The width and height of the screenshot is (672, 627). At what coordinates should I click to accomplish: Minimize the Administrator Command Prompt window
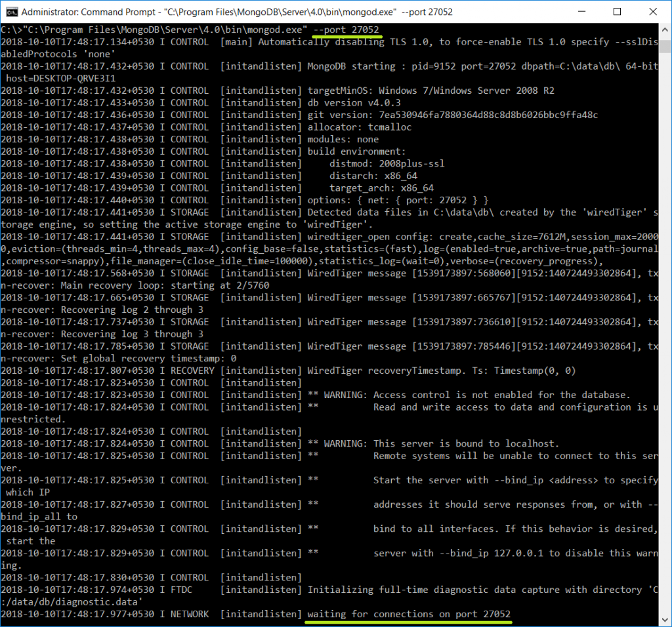click(583, 11)
